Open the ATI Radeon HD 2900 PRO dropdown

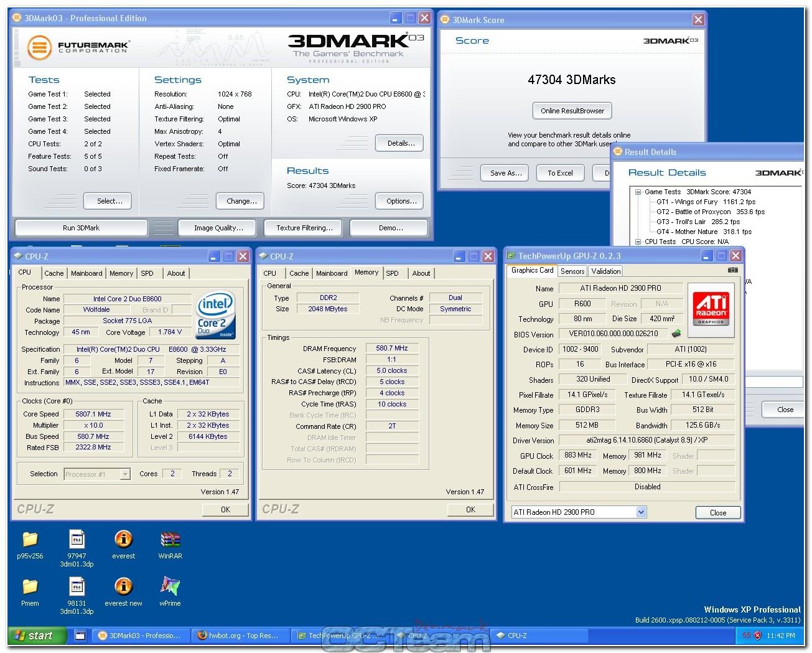click(642, 512)
